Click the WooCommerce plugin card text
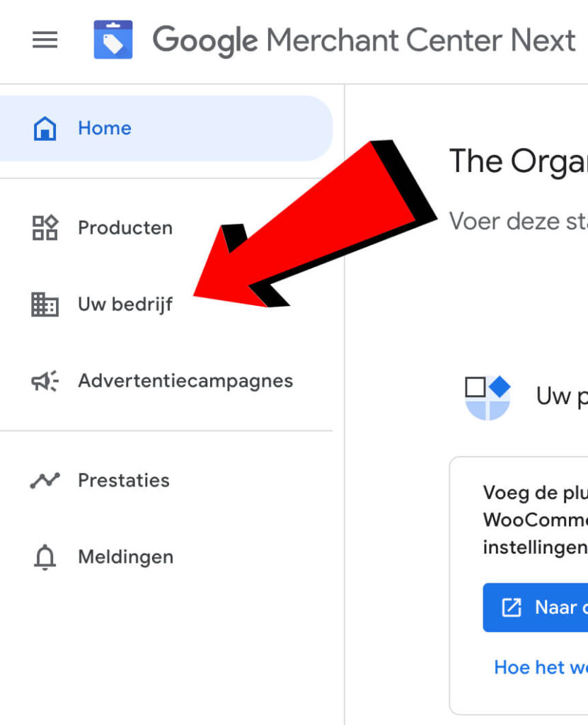This screenshot has height=725, width=588. (535, 520)
